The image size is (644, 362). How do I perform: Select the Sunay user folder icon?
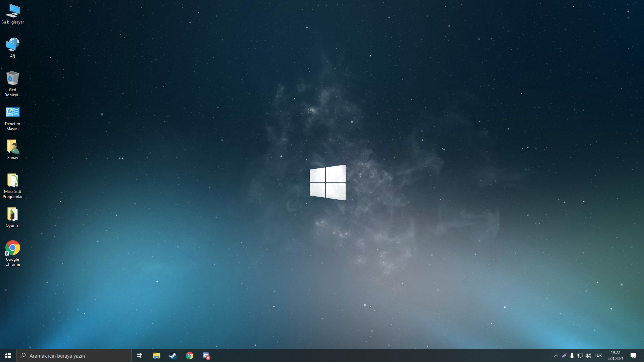coord(13,150)
